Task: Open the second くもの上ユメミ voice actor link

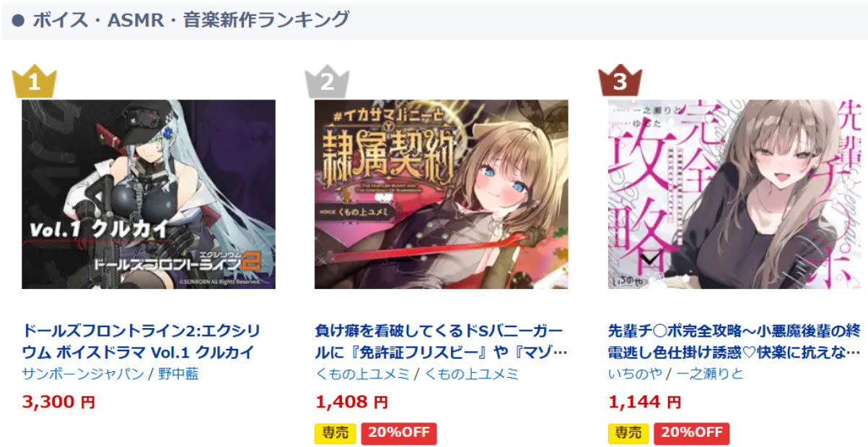Action: click(470, 374)
